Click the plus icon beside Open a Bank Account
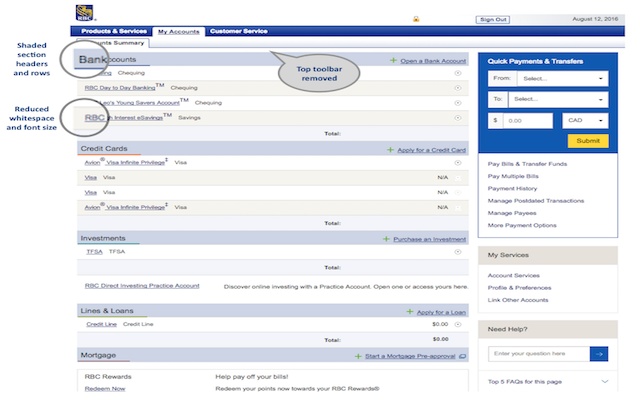 tap(393, 60)
